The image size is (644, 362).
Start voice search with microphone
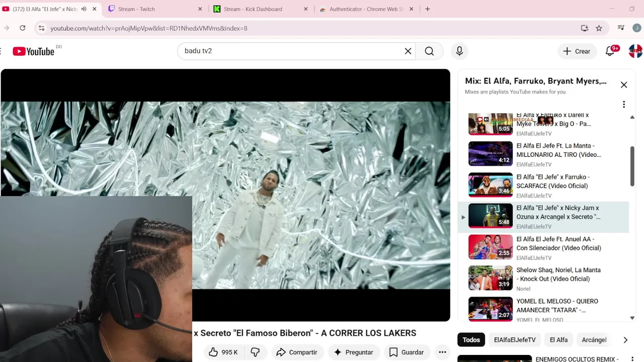[x=459, y=51]
